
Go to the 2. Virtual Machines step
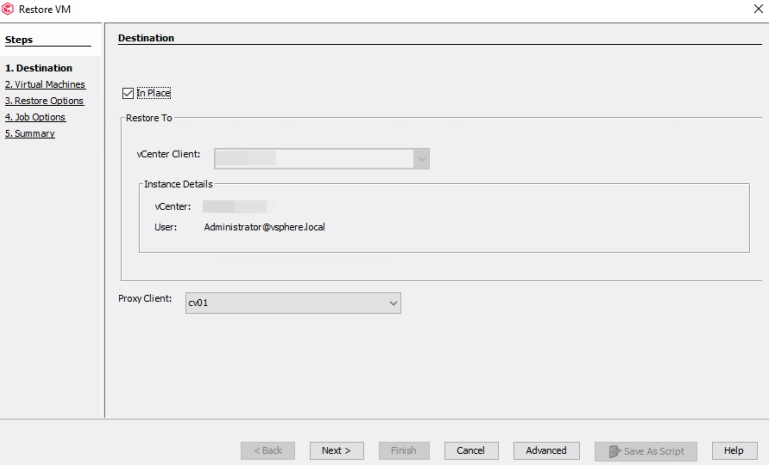tap(45, 85)
